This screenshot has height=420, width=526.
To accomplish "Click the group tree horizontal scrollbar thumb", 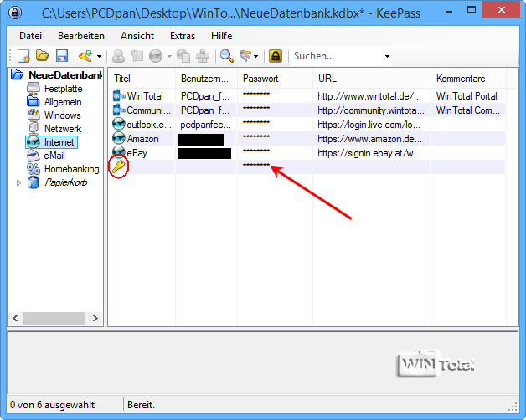I will click(x=54, y=318).
